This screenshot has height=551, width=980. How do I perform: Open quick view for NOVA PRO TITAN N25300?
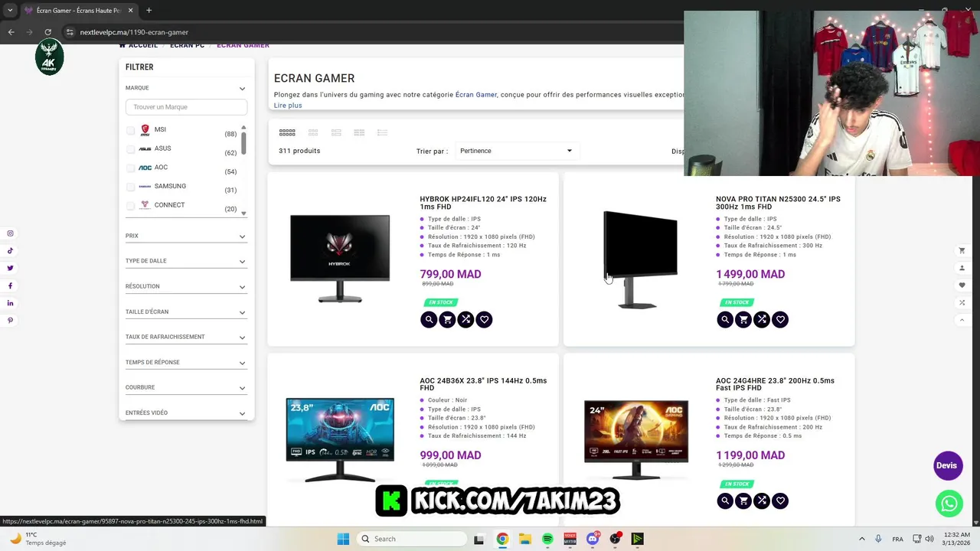725,319
